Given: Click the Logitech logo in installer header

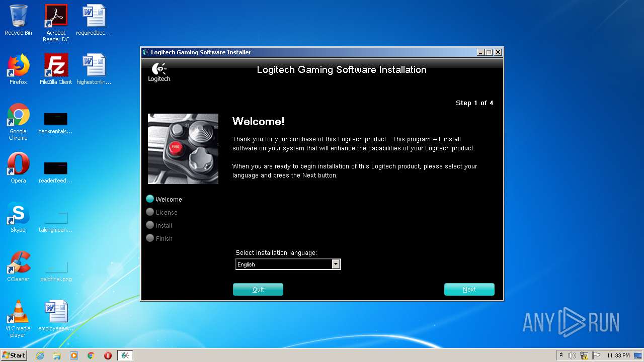Looking at the screenshot, I should click(x=159, y=72).
